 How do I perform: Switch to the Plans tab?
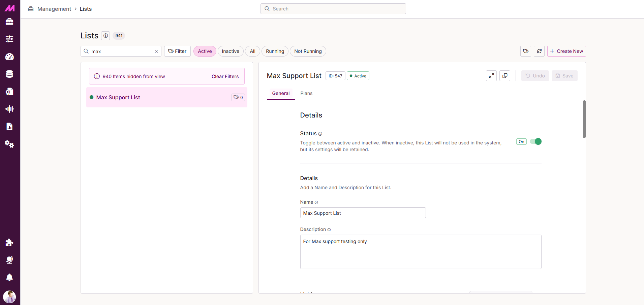click(306, 93)
